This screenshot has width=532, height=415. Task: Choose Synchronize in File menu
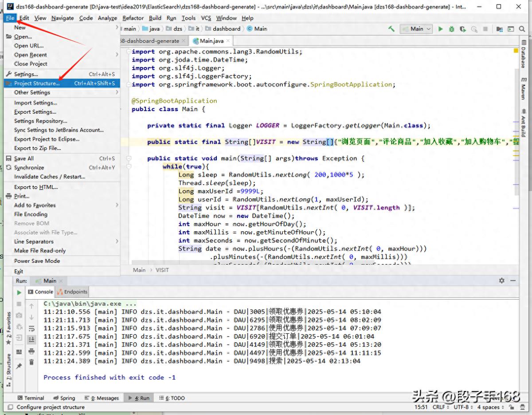pyautogui.click(x=62, y=168)
